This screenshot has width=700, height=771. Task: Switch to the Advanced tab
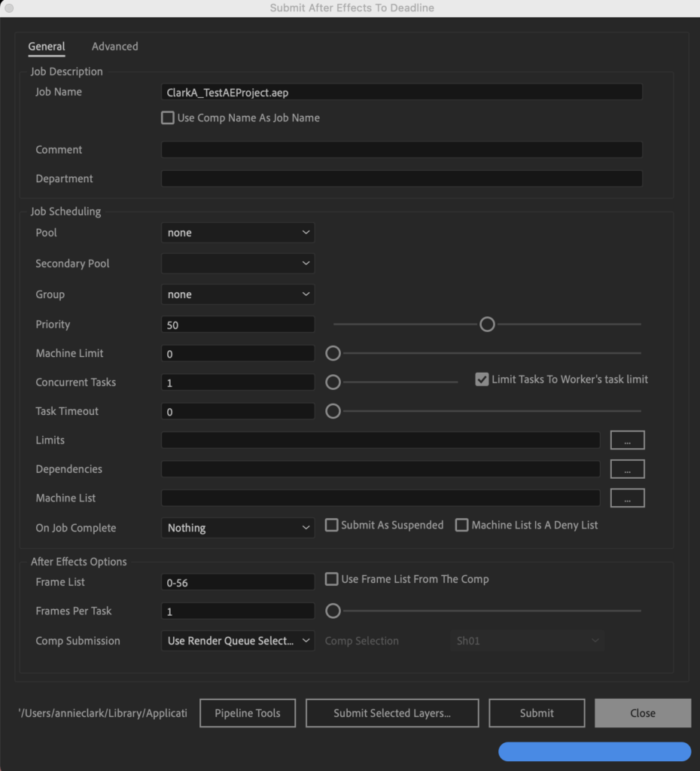click(115, 46)
